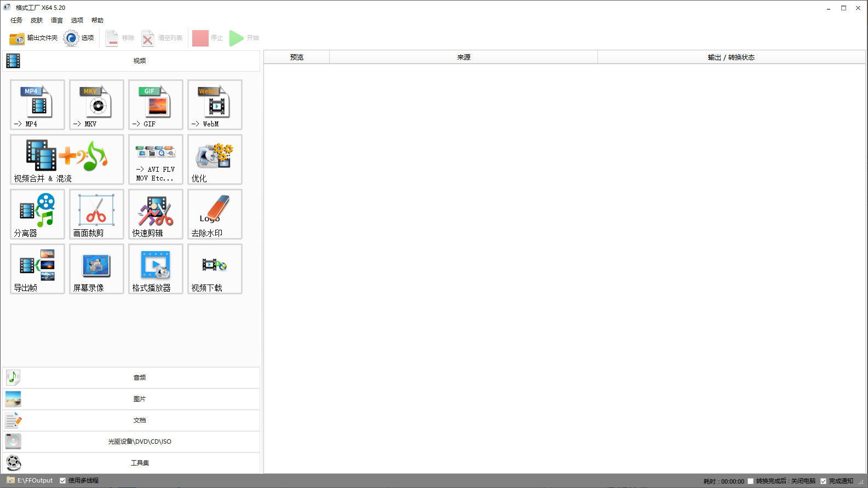Maximize the 格式工厂 window
The image size is (868, 488).
843,8
